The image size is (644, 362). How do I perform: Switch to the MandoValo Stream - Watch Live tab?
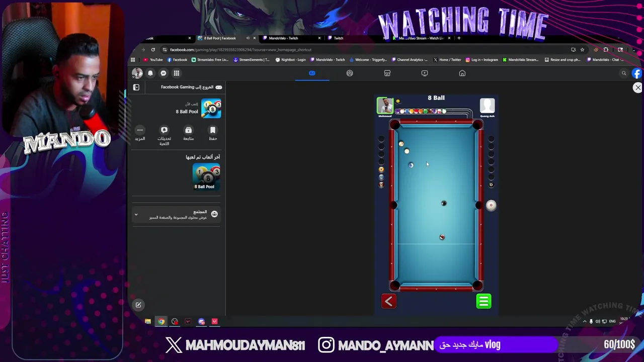[421, 38]
